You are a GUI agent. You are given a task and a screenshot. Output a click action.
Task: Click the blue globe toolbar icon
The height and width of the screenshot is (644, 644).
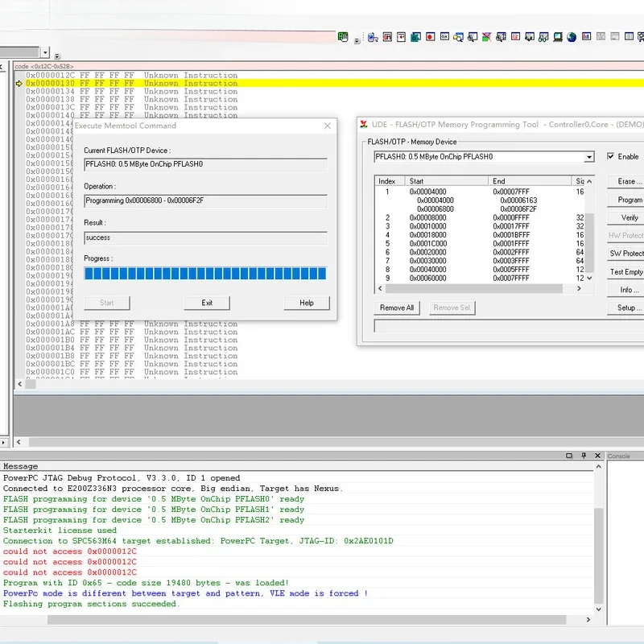pyautogui.click(x=572, y=37)
